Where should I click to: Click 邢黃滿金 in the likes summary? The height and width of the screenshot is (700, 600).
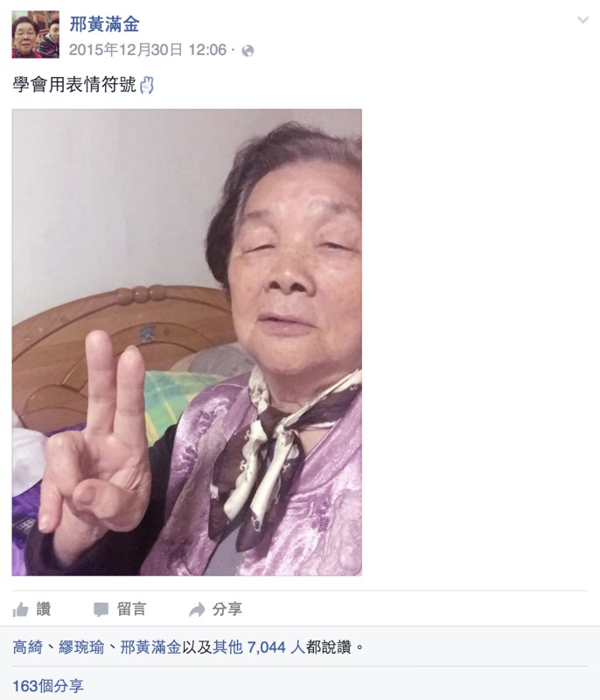point(150,647)
